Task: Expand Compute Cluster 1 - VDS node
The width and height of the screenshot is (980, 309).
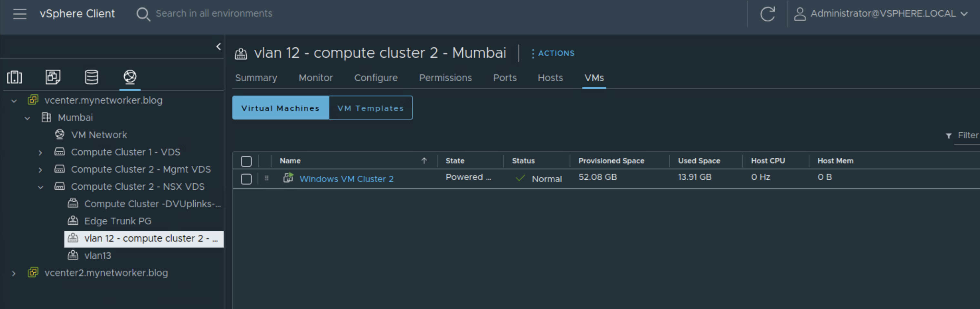Action: pyautogui.click(x=40, y=153)
